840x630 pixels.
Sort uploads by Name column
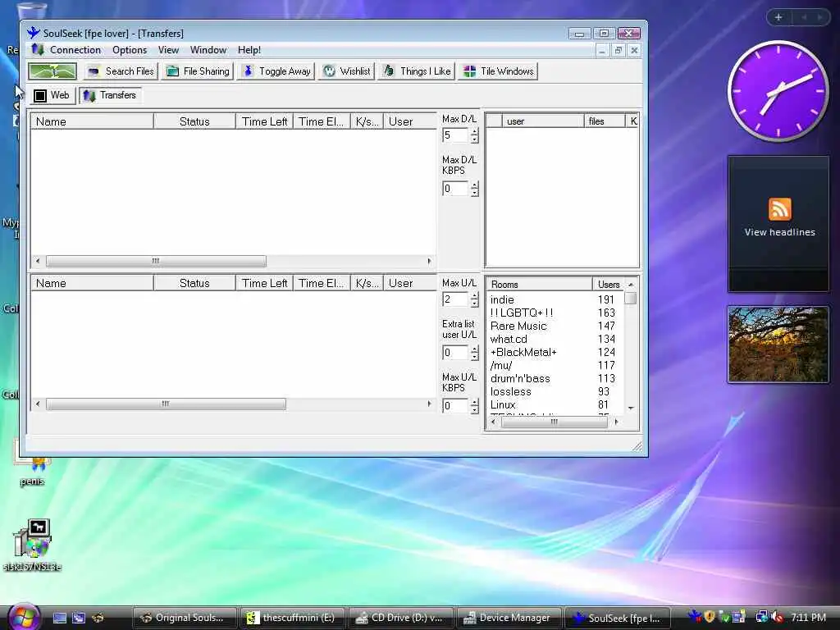point(92,283)
